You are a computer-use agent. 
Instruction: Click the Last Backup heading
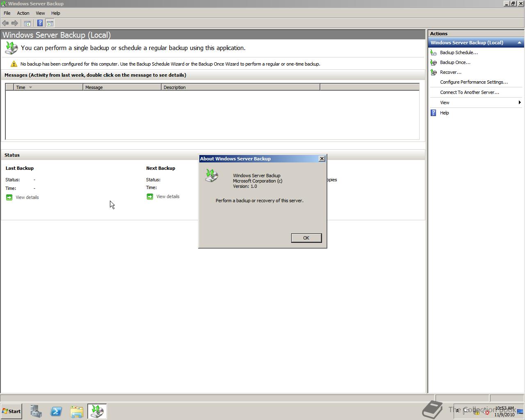point(20,168)
